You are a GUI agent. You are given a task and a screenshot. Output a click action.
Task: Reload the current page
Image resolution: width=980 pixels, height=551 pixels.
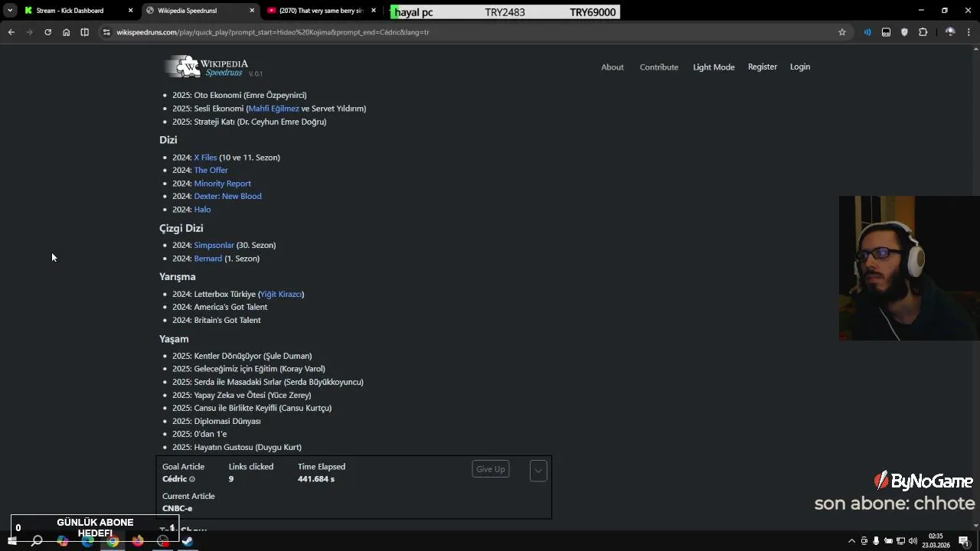(47, 32)
